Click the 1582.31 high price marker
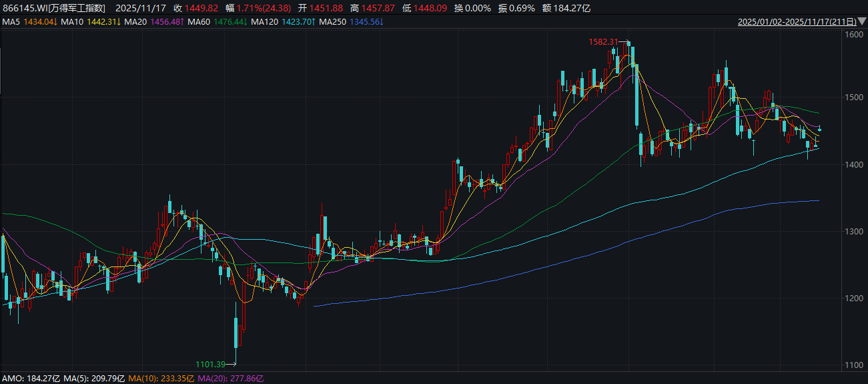This screenshot has height=384, width=868. point(604,41)
